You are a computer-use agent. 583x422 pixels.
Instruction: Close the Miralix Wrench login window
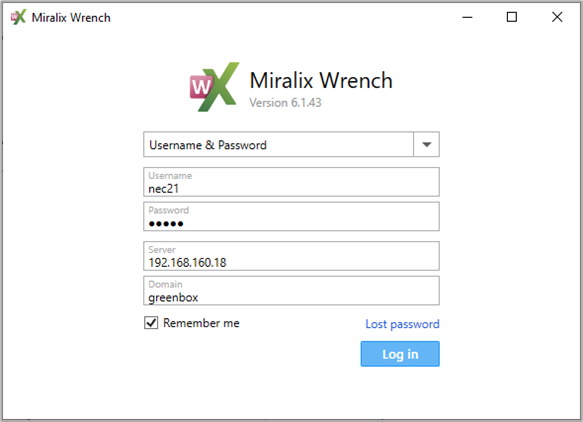[557, 17]
